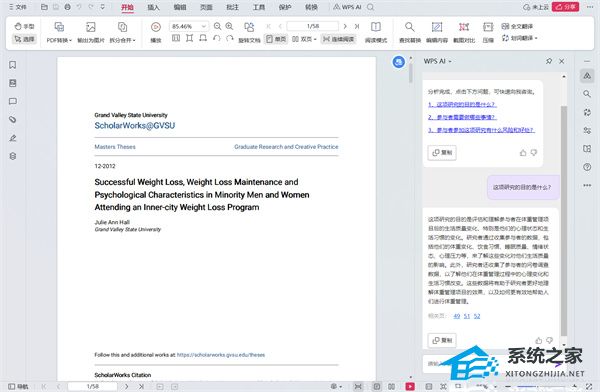Image resolution: width=600 pixels, height=392 pixels.
Task: Select the Hand (手型) tool
Action: click(x=24, y=26)
